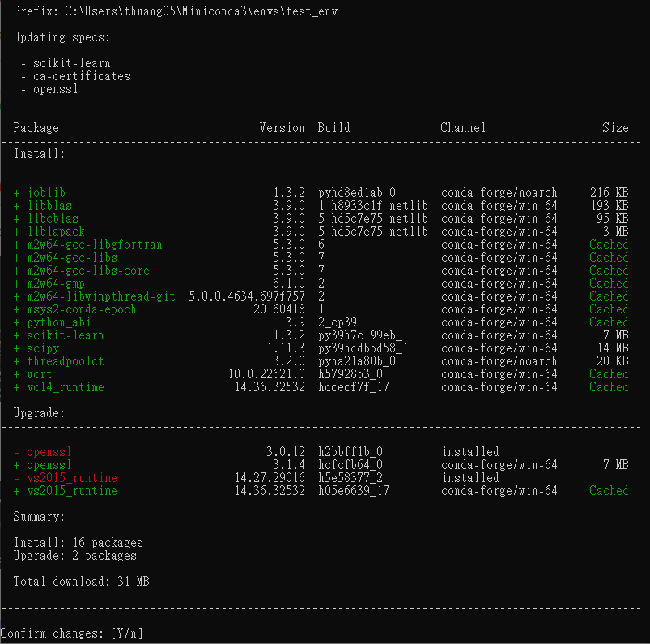The image size is (650, 644).
Task: Click the 'vc14_runtime' package name
Action: tap(66, 387)
